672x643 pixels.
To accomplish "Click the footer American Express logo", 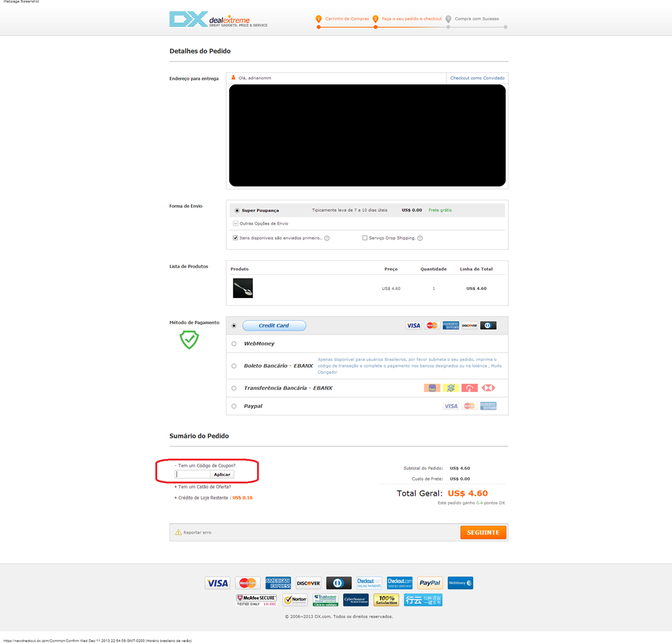I will (278, 583).
